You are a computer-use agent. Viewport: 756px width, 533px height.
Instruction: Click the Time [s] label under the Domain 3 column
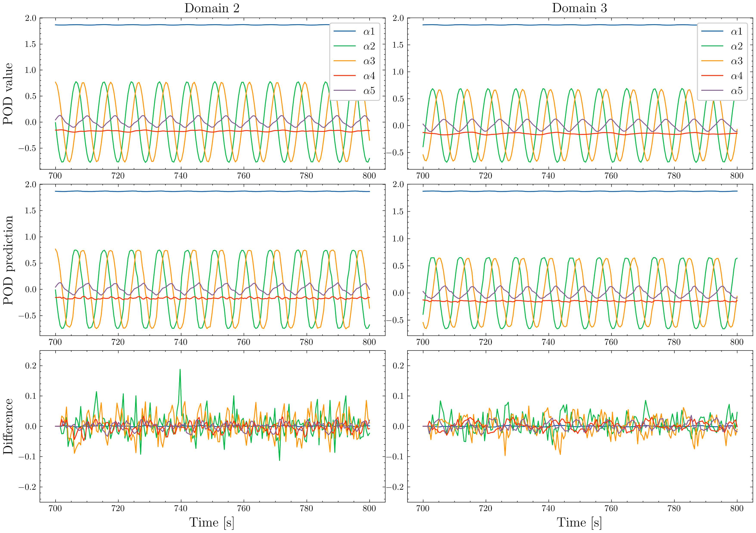click(579, 522)
